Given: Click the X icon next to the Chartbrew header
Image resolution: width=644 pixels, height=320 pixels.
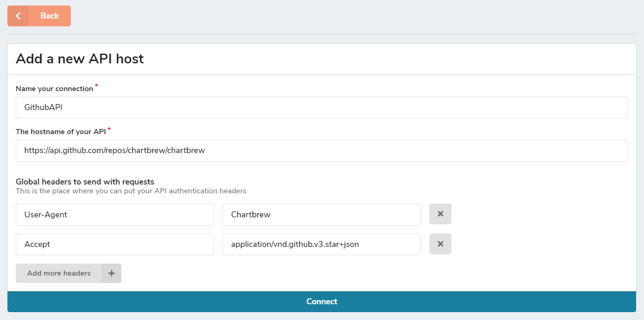Looking at the screenshot, I should tap(440, 214).
